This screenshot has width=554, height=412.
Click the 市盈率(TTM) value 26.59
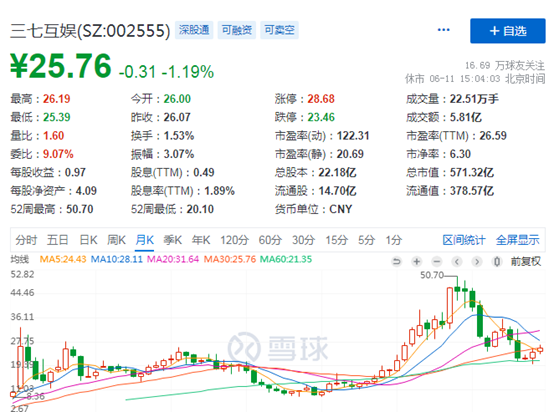point(493,136)
